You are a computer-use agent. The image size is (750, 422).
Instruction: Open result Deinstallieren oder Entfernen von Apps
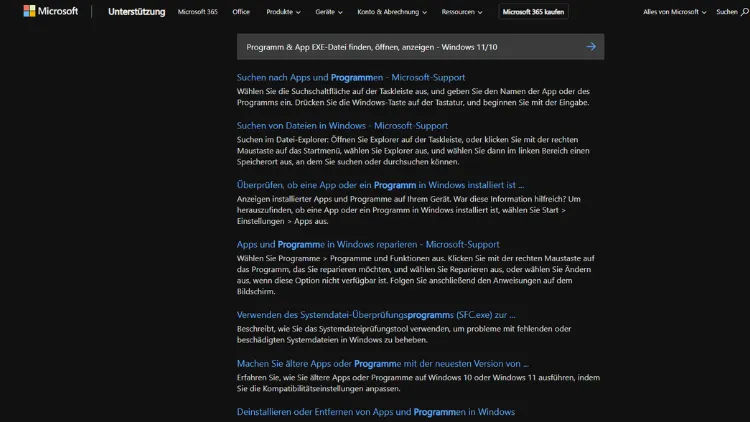[375, 411]
